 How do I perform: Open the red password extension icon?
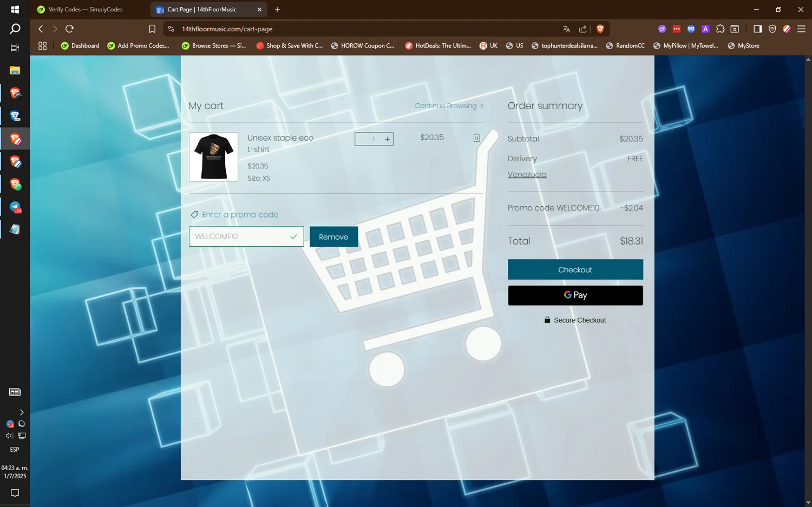(677, 29)
